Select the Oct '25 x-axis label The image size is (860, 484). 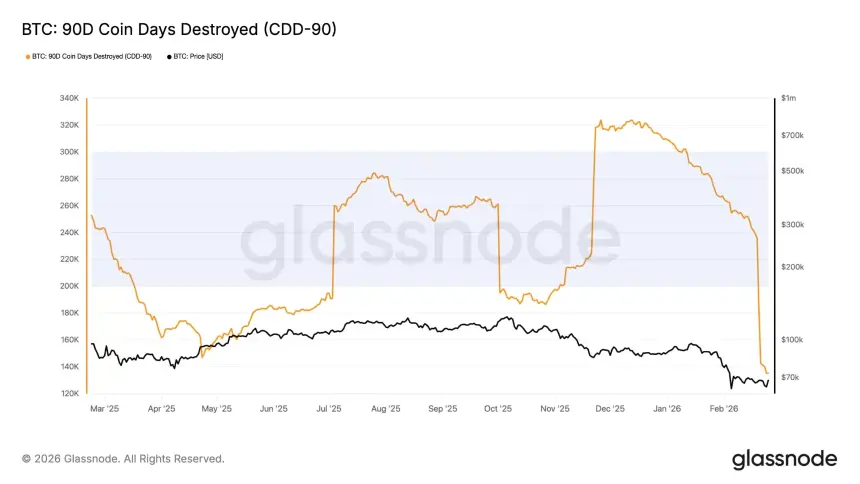click(x=498, y=409)
